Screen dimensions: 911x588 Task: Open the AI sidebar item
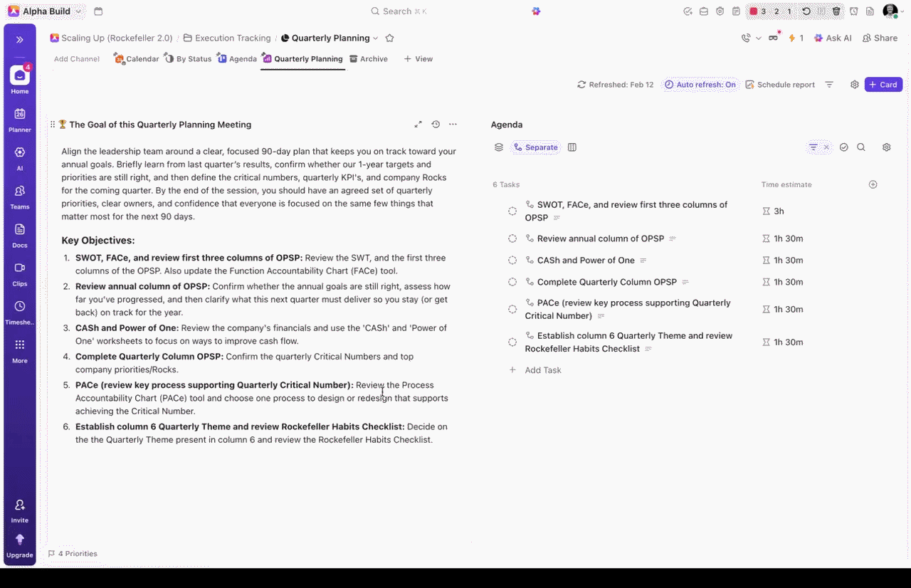coord(20,157)
